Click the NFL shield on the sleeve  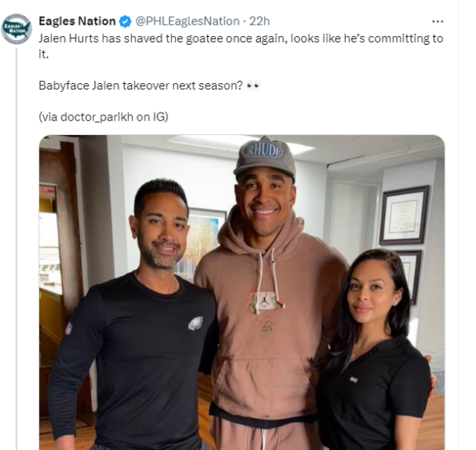[69, 328]
